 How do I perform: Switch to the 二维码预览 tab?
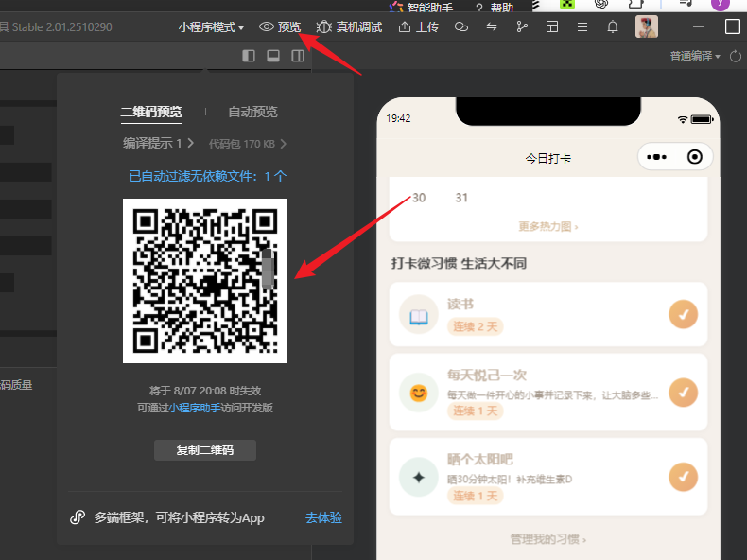151,112
